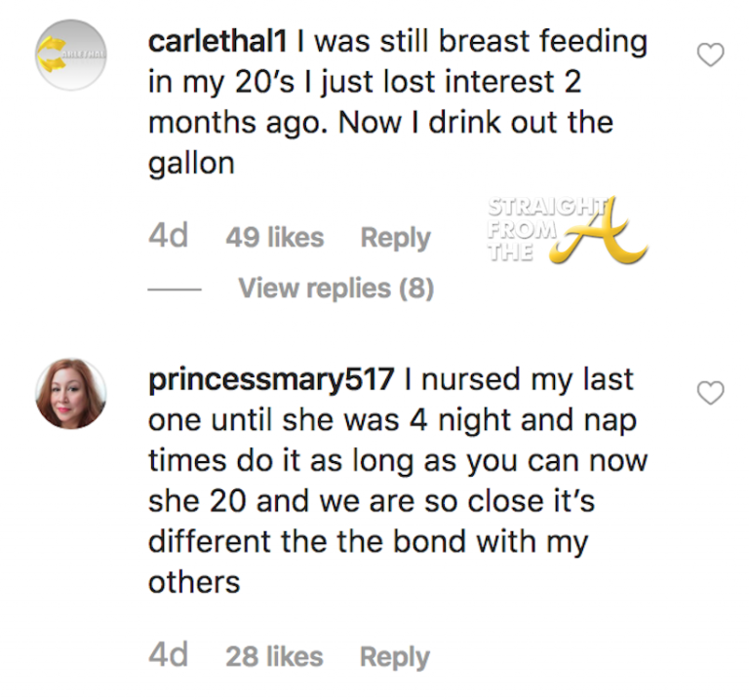Click the 4d timestamp under carlethal1's comment
The height and width of the screenshot is (700, 749).
tap(168, 238)
